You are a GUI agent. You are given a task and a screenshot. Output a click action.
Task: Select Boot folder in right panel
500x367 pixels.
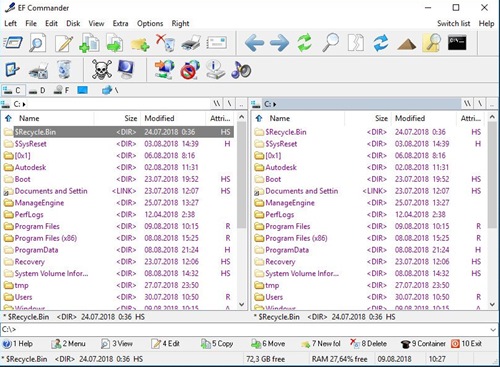tap(369, 179)
